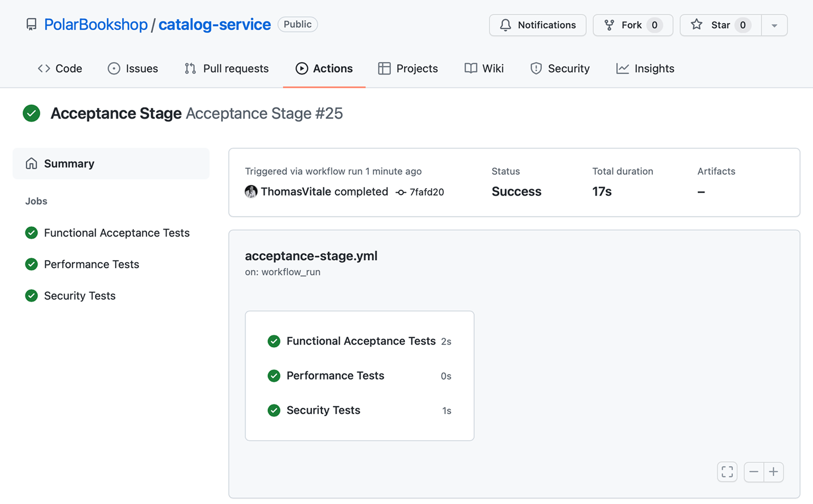
Task: Click the check icon beside sidebar Performance Tests
Action: tap(32, 264)
